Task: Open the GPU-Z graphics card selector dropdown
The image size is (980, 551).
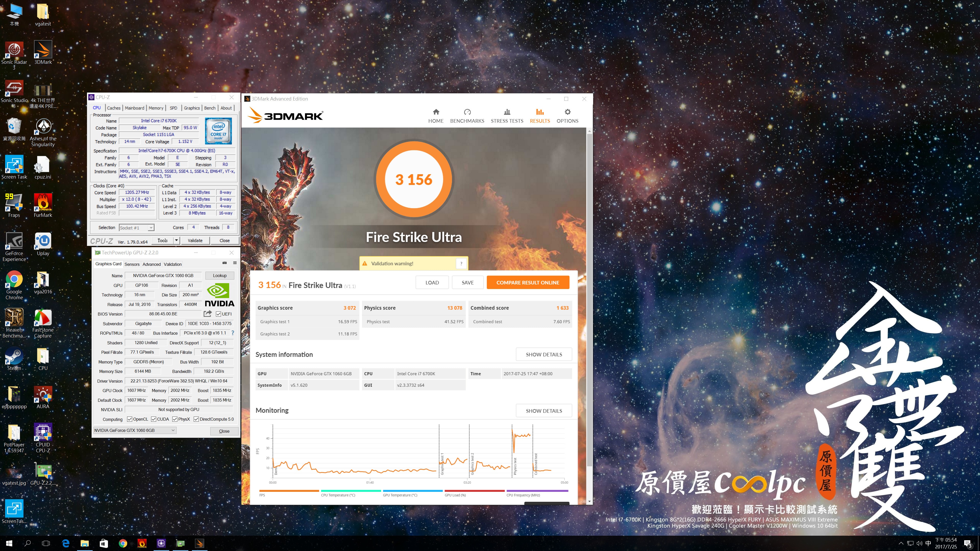Action: pos(135,430)
